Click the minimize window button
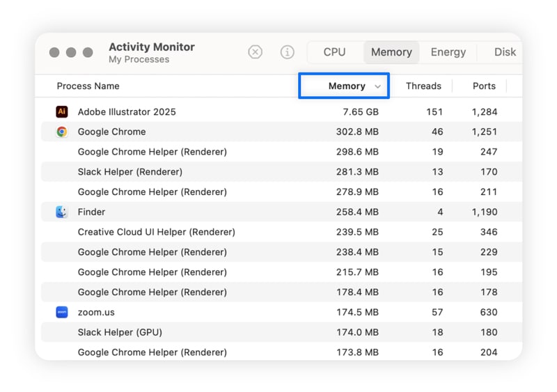This screenshot has width=557, height=392. tap(71, 52)
